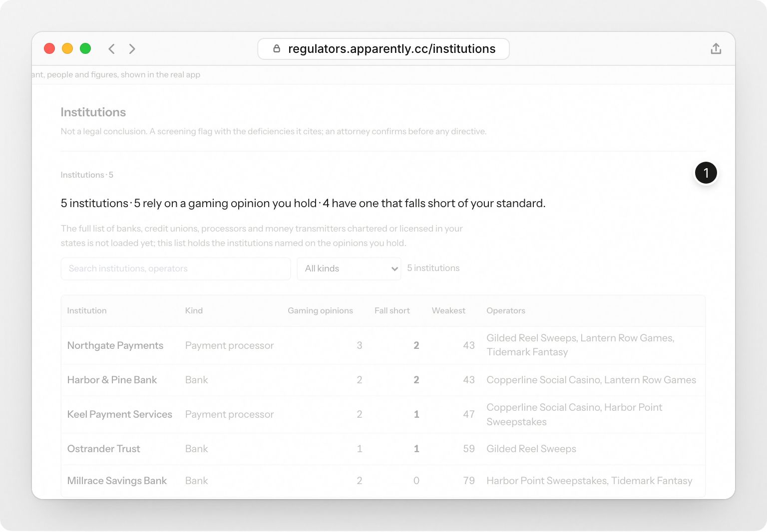Click the Kind column header
The image size is (767, 532).
[x=194, y=310]
